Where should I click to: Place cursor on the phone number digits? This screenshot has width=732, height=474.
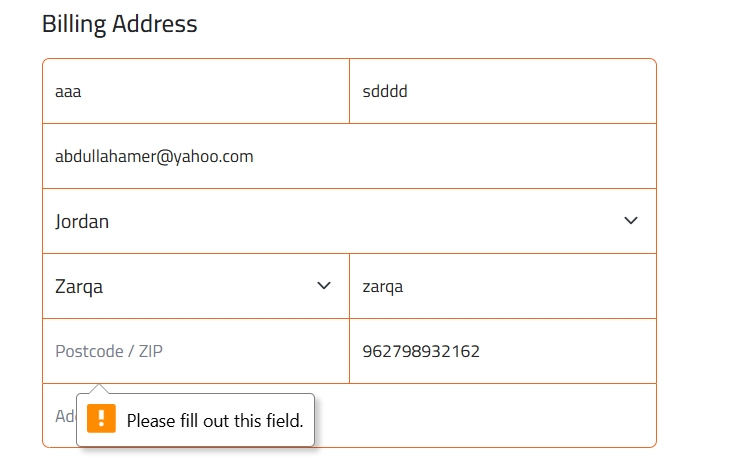[x=421, y=351]
